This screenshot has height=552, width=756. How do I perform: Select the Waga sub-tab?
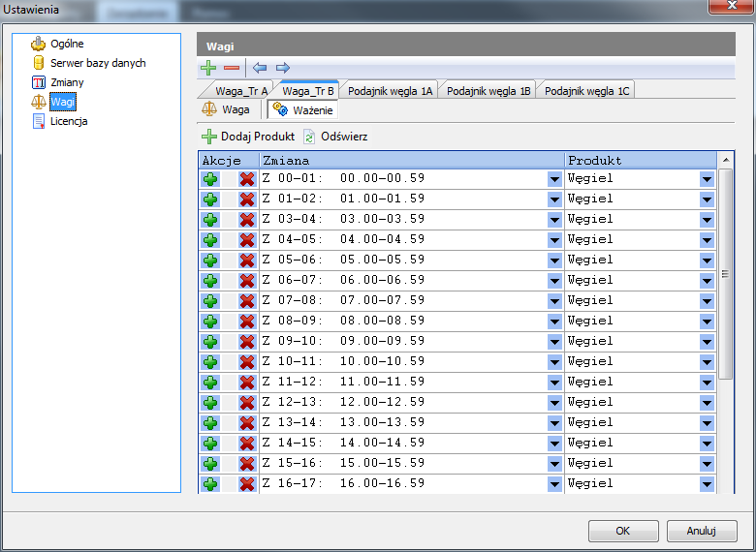pyautogui.click(x=227, y=110)
